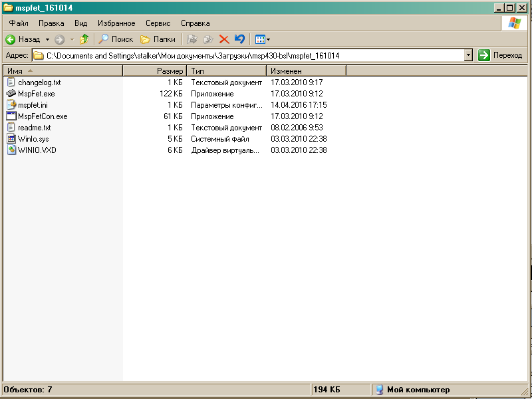Viewport: 532px width, 399px height.
Task: Open the Сервис menu
Action: [x=158, y=23]
